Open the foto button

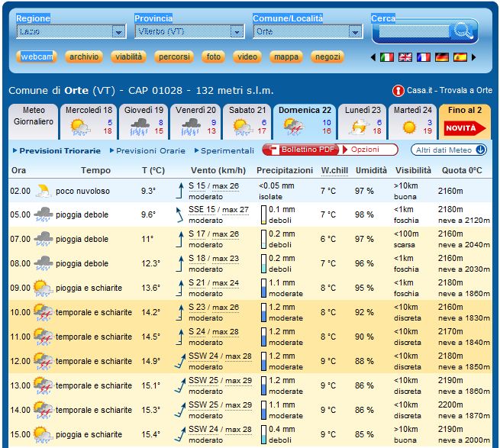213,56
